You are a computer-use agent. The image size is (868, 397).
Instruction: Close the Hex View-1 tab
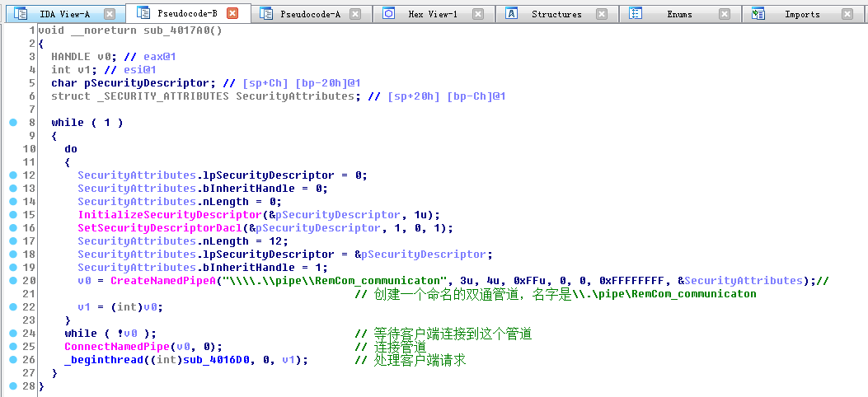coord(478,14)
